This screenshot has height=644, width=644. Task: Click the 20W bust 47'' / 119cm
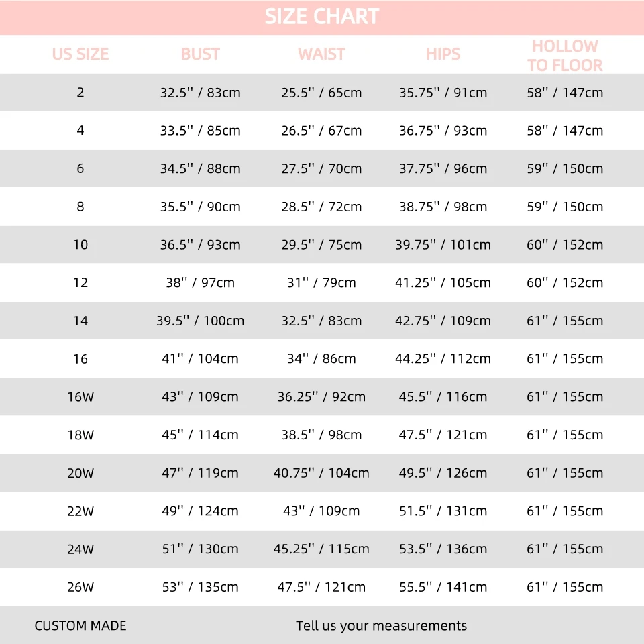click(x=201, y=473)
